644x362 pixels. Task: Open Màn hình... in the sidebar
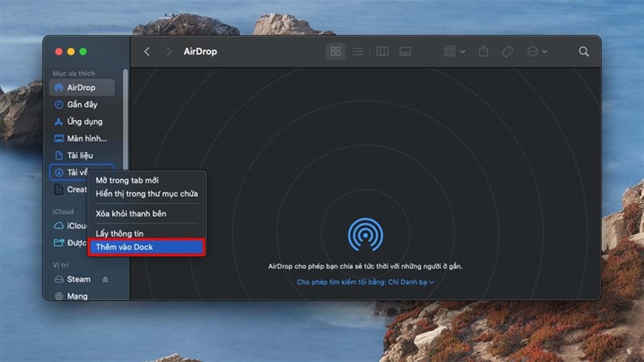coord(82,138)
